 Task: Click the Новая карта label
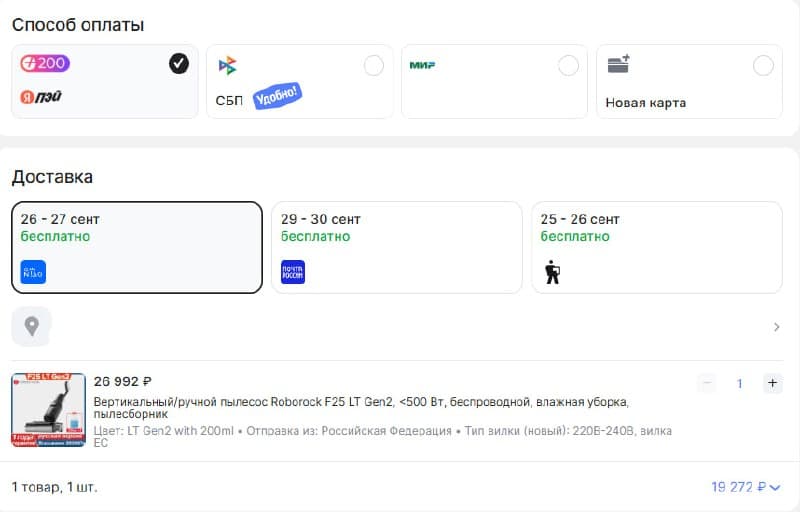click(645, 103)
